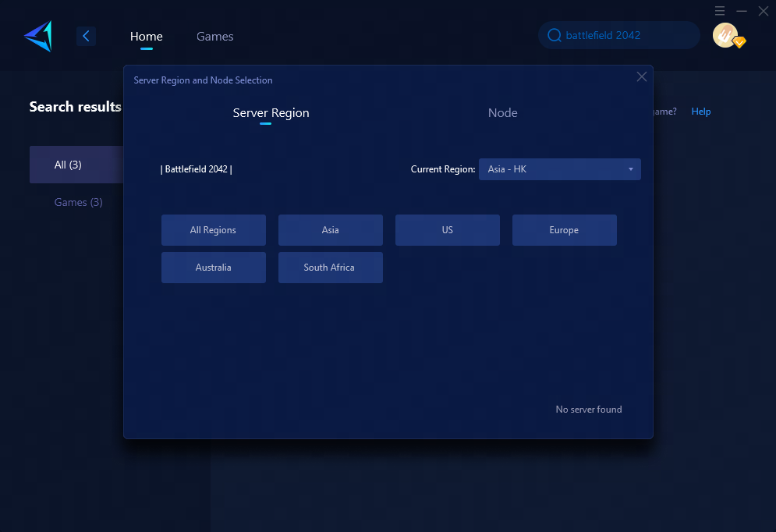776x532 pixels.
Task: Close the Server Region dialog
Action: [x=641, y=76]
